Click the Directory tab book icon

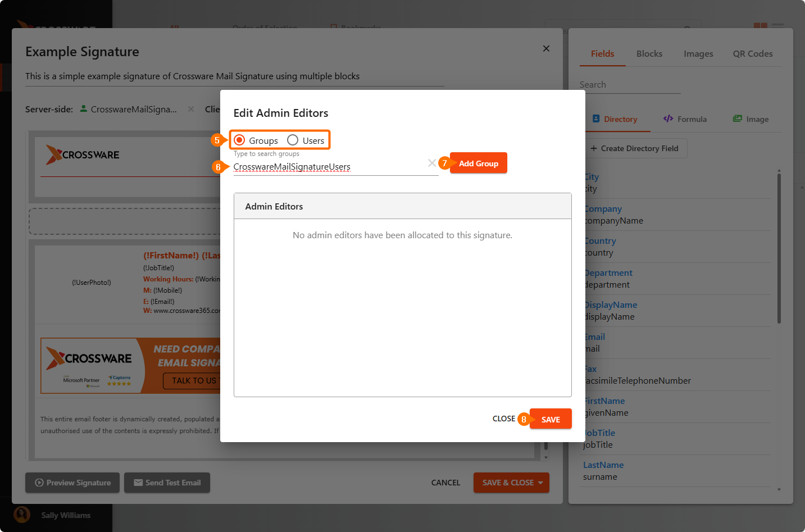[x=596, y=119]
